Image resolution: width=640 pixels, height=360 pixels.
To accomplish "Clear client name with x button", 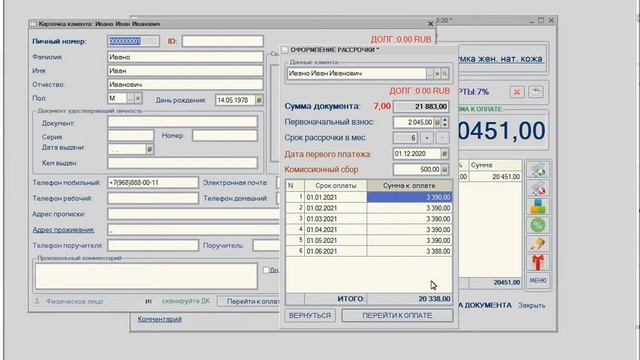I will coord(437,74).
